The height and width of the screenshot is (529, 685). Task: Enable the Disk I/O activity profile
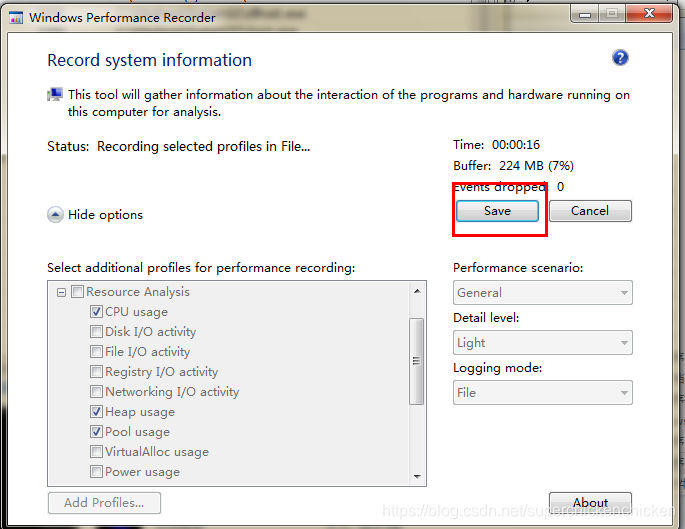point(96,332)
